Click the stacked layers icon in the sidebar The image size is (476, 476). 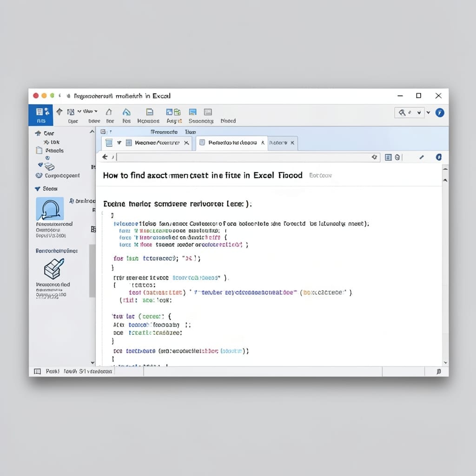click(x=49, y=166)
